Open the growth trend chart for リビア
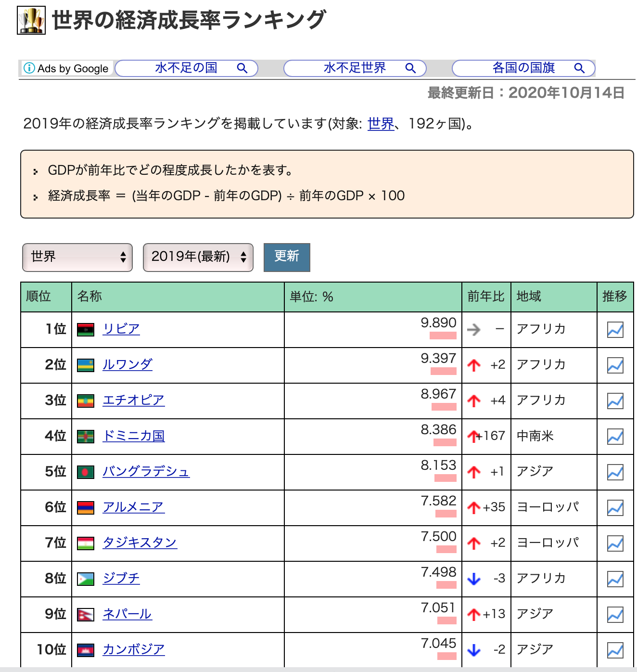637x672 pixels. 614,329
